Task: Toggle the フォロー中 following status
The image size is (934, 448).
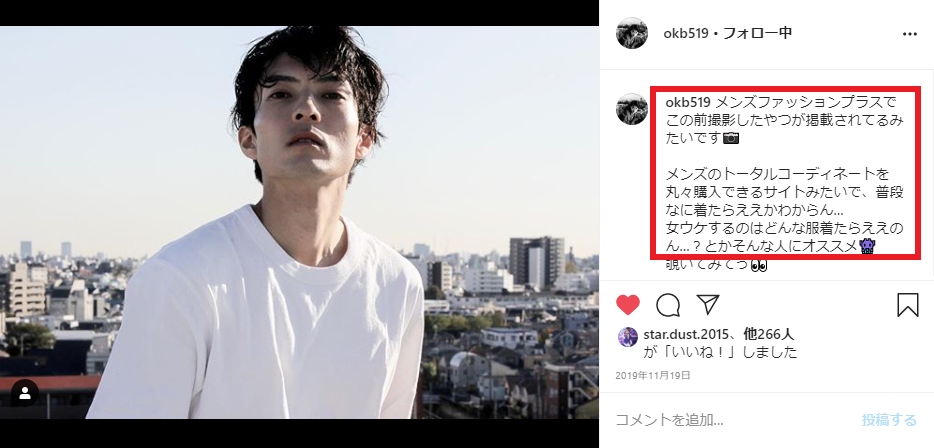Action: pos(757,33)
